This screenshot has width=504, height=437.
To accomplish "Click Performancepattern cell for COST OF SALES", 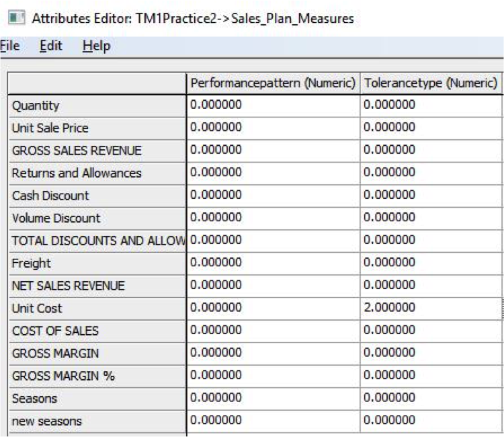I will (x=272, y=331).
